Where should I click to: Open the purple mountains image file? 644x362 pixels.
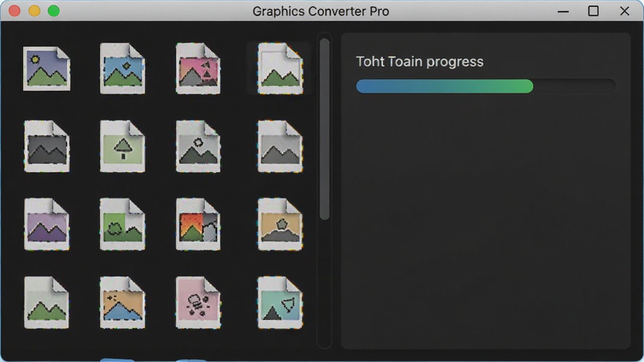coord(47,224)
